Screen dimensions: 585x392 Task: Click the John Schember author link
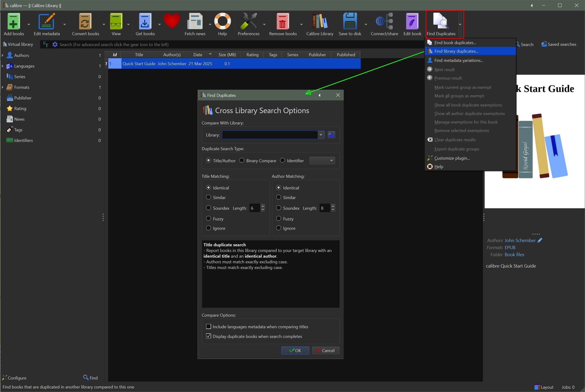click(520, 240)
